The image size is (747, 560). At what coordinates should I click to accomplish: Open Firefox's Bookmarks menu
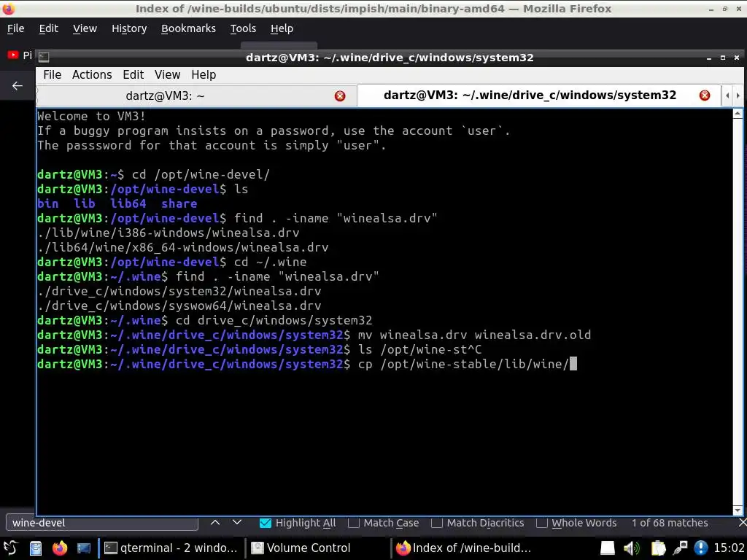point(188,28)
